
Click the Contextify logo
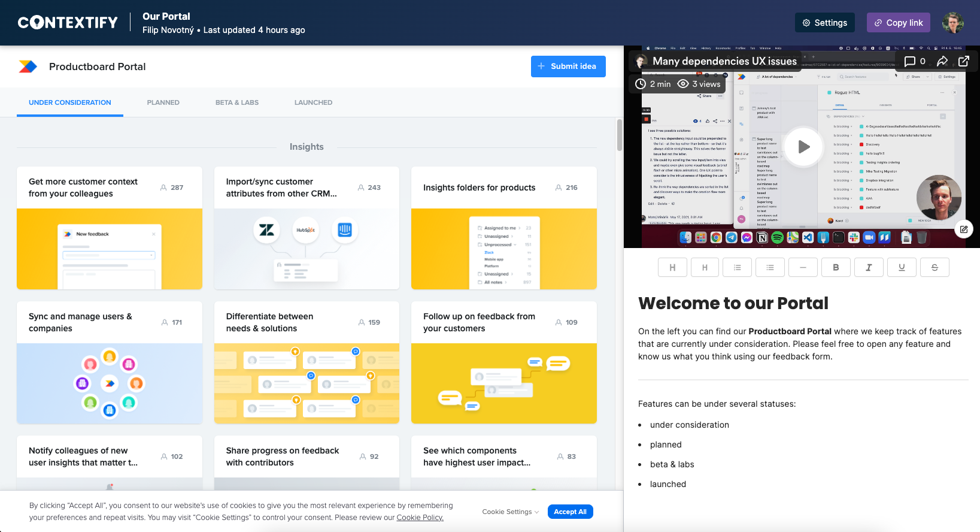click(x=68, y=23)
